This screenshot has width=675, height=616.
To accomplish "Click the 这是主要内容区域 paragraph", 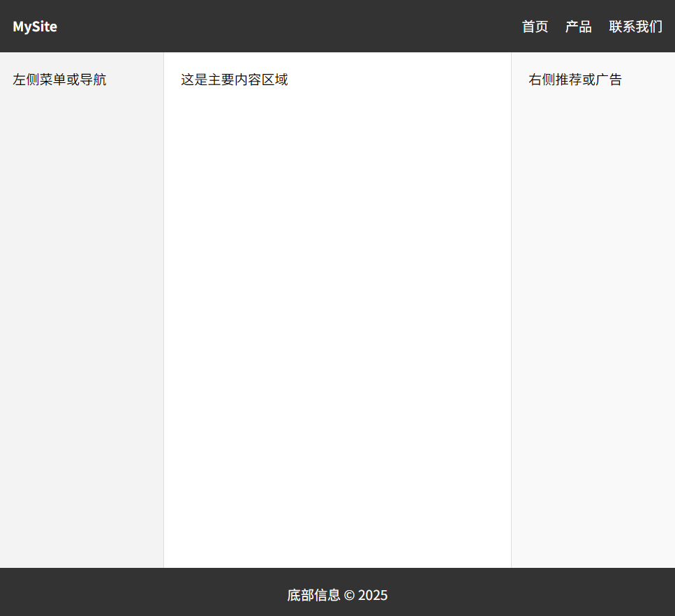I will (x=234, y=80).
